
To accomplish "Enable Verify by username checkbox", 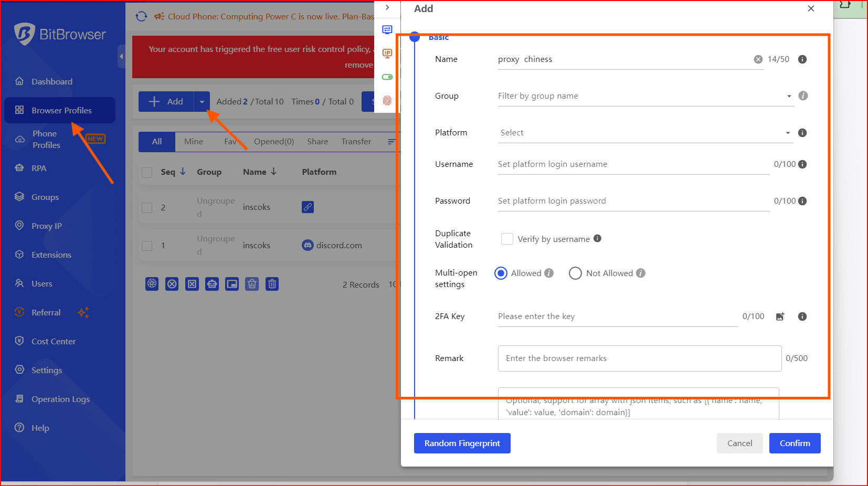I will 507,239.
